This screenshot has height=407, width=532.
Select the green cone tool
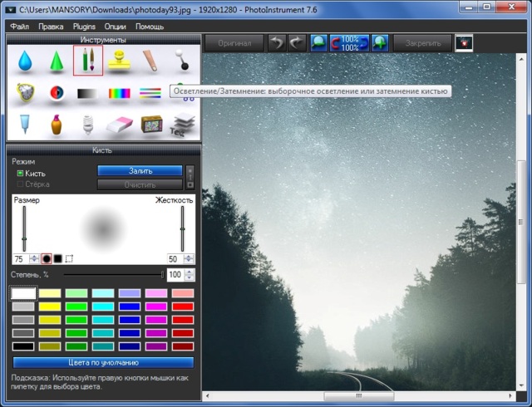point(56,61)
